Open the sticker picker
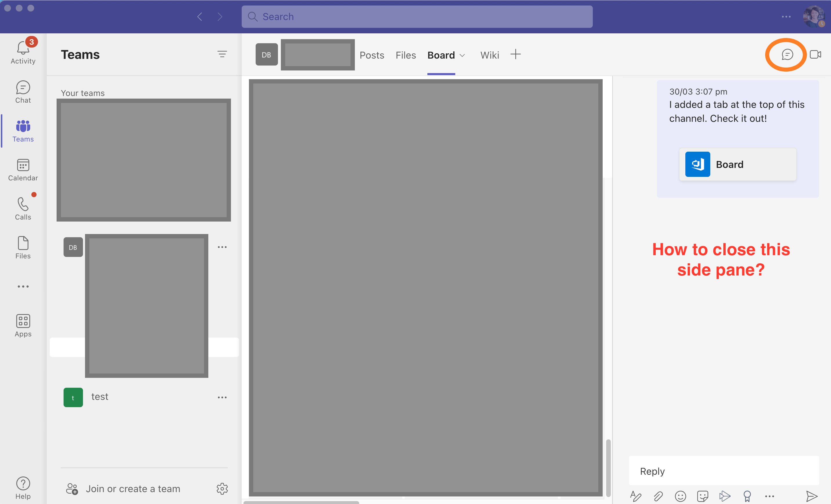Viewport: 831px width, 504px height. 703,496
